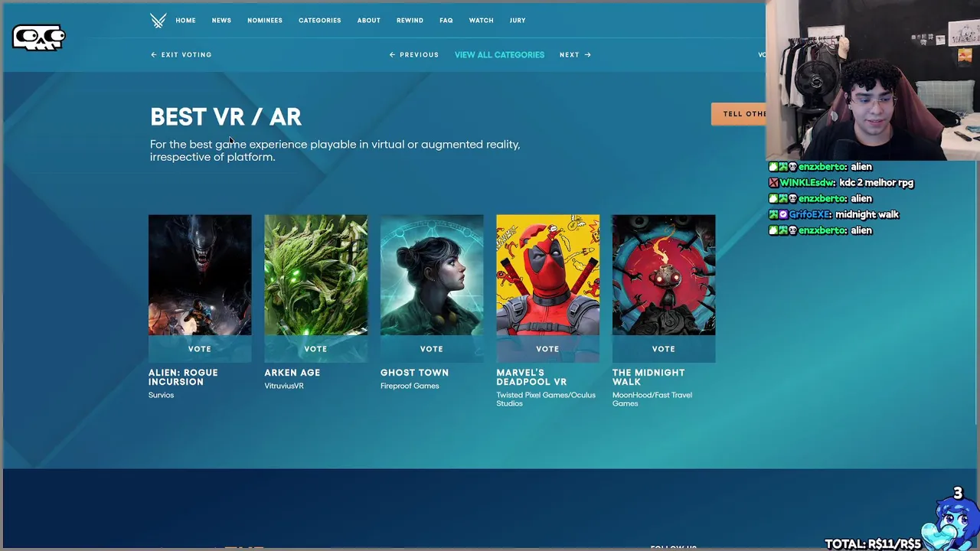Click the category description paragraph
The width and height of the screenshot is (980, 551).
[x=335, y=151]
